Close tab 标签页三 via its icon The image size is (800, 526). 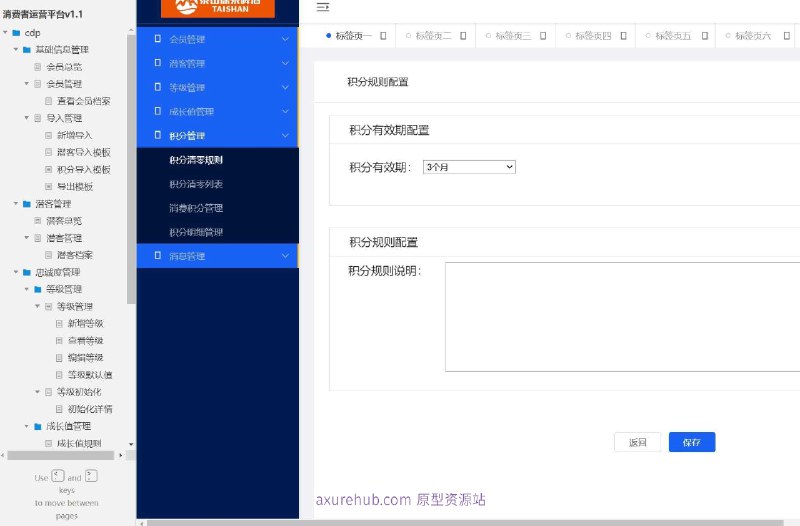click(x=543, y=36)
